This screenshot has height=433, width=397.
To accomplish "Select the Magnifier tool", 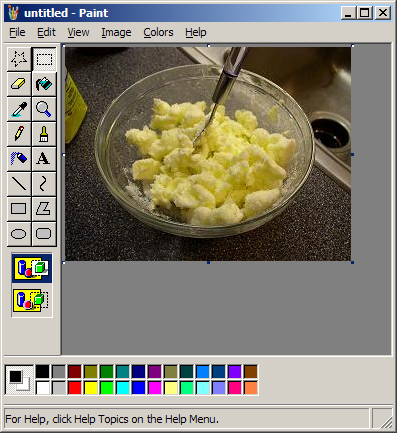I will [x=44, y=109].
